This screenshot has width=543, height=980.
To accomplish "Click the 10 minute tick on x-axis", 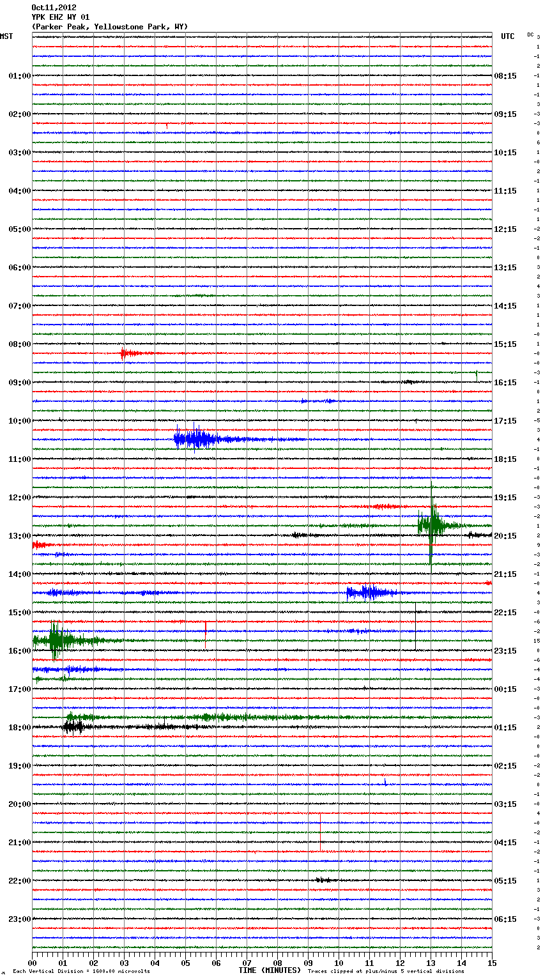I will 339,963.
